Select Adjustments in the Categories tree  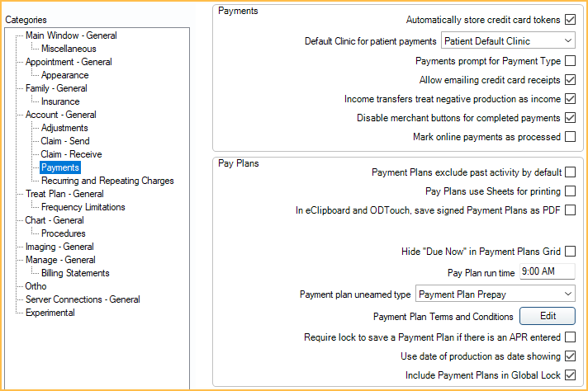point(64,128)
